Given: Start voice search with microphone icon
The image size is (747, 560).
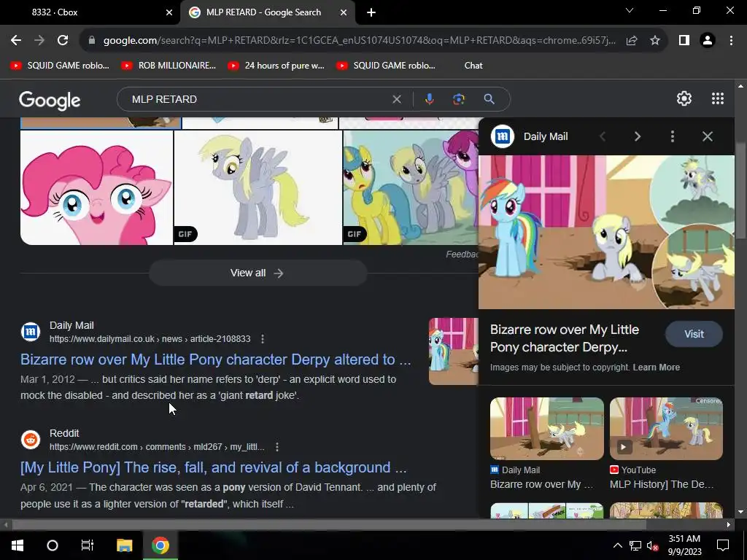Looking at the screenshot, I should pyautogui.click(x=429, y=99).
